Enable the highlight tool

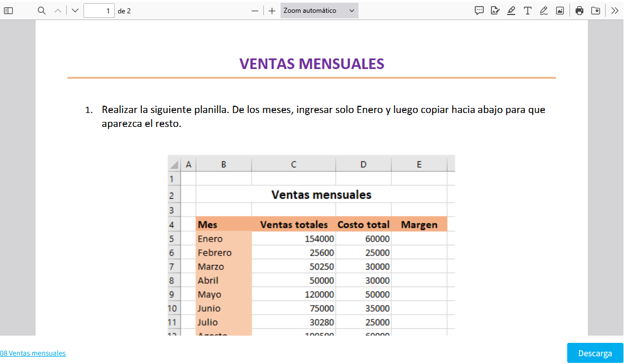pos(511,11)
